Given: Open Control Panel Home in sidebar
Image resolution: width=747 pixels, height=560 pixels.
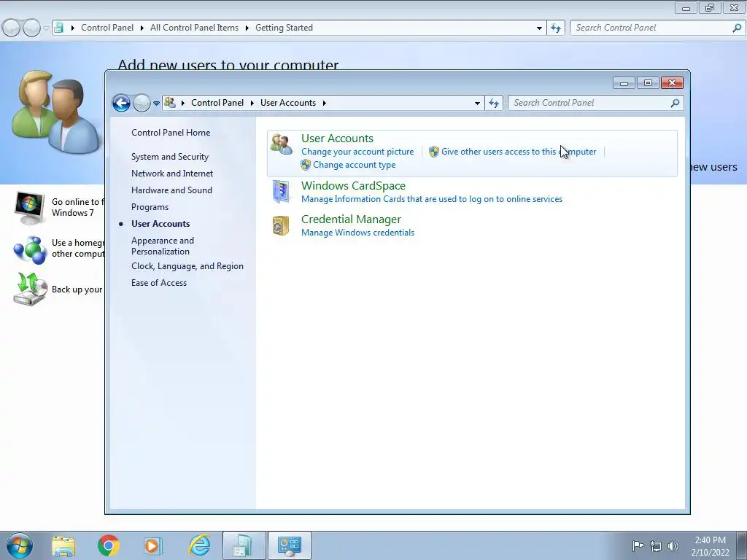Looking at the screenshot, I should (171, 133).
